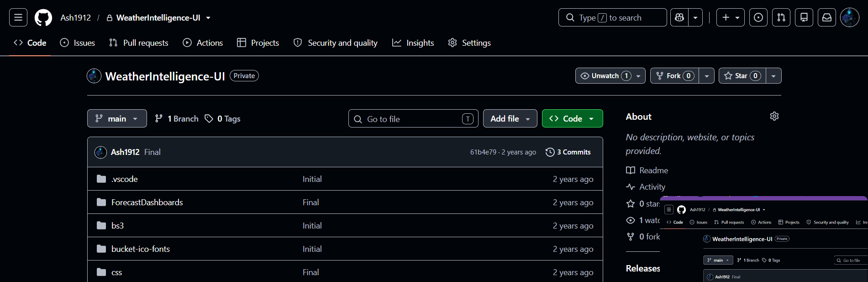Screen dimensions: 868x282
Task: Open the Activity link
Action: click(646, 187)
